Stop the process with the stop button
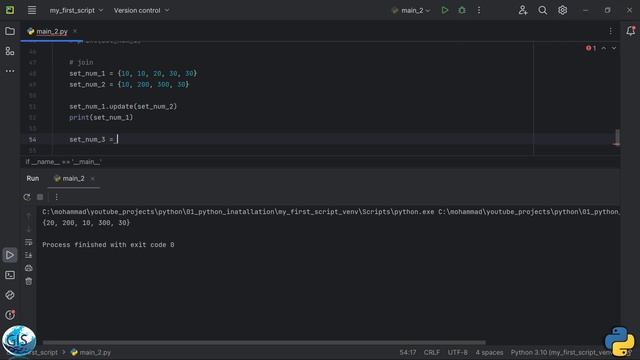This screenshot has width=640, height=360. (40, 197)
